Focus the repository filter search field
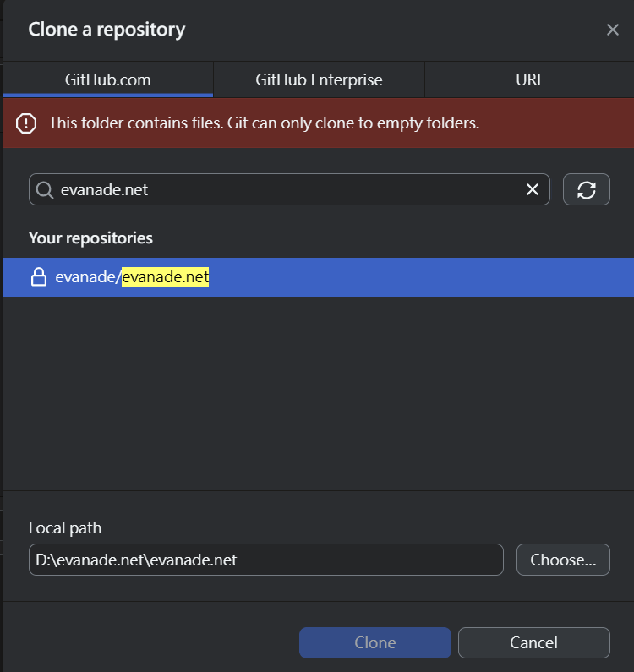 pyautogui.click(x=289, y=189)
